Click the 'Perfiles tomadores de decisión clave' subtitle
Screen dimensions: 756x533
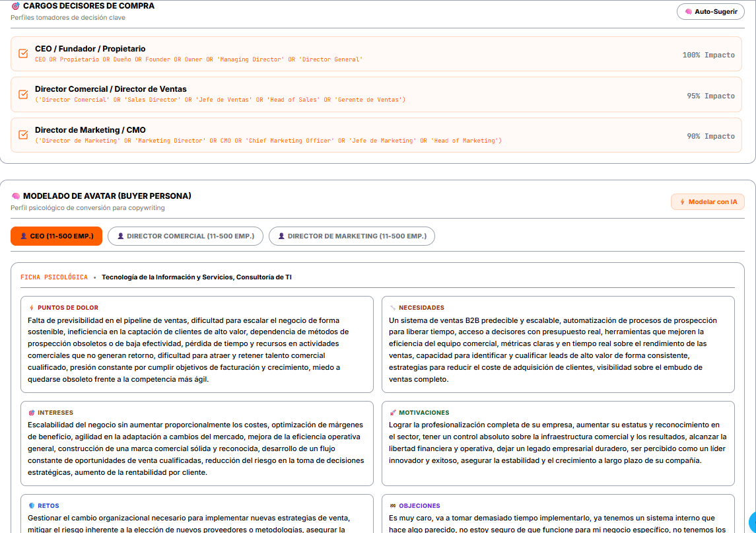pyautogui.click(x=68, y=18)
